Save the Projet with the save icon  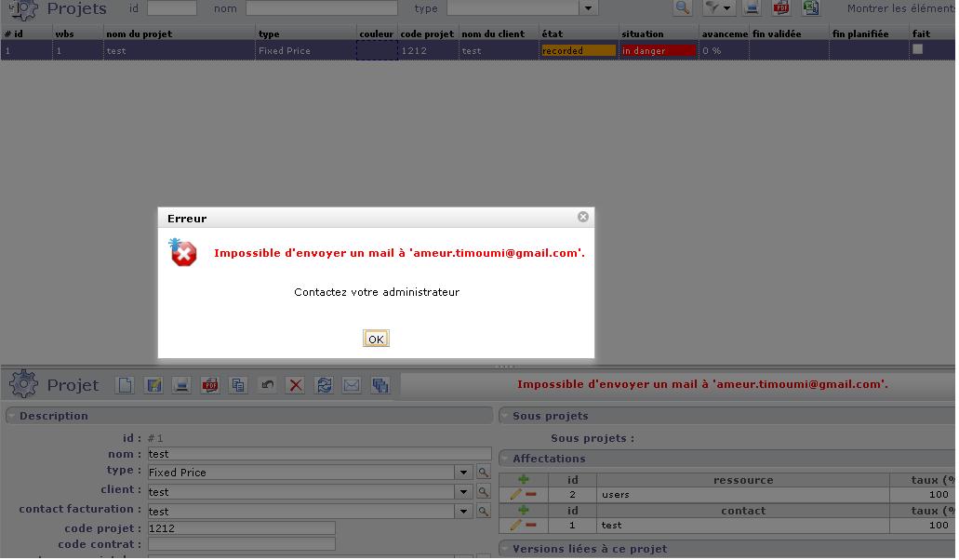point(153,385)
